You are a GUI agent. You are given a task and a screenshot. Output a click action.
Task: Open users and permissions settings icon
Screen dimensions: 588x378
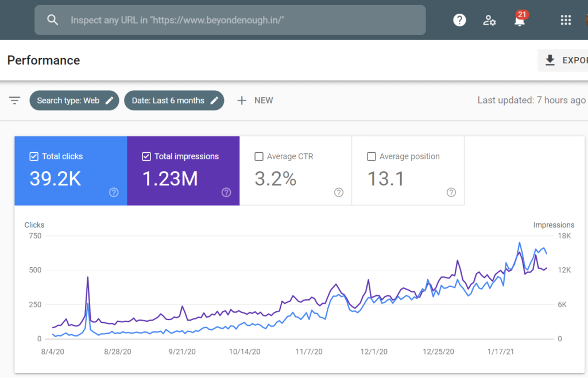(489, 20)
